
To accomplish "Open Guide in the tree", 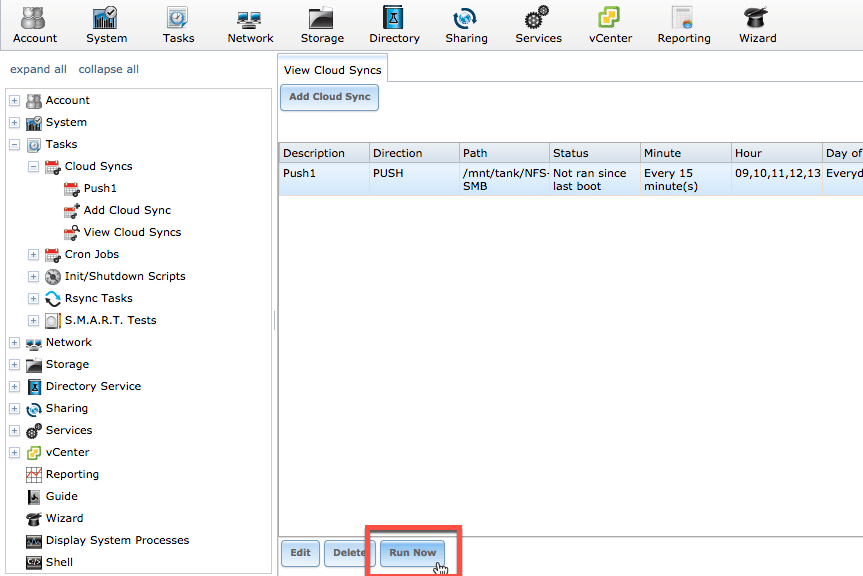I will (62, 496).
